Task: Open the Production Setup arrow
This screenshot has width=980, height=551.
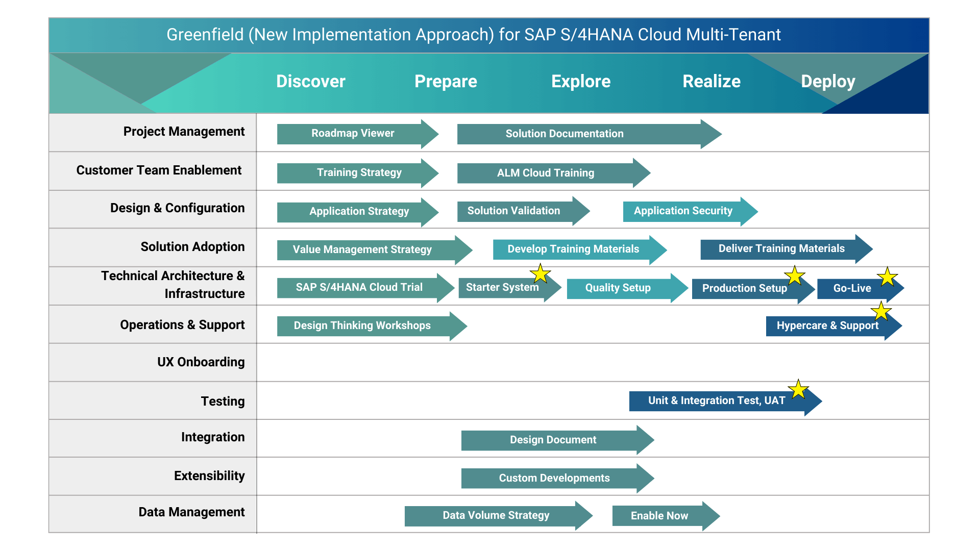Action: pyautogui.click(x=753, y=289)
